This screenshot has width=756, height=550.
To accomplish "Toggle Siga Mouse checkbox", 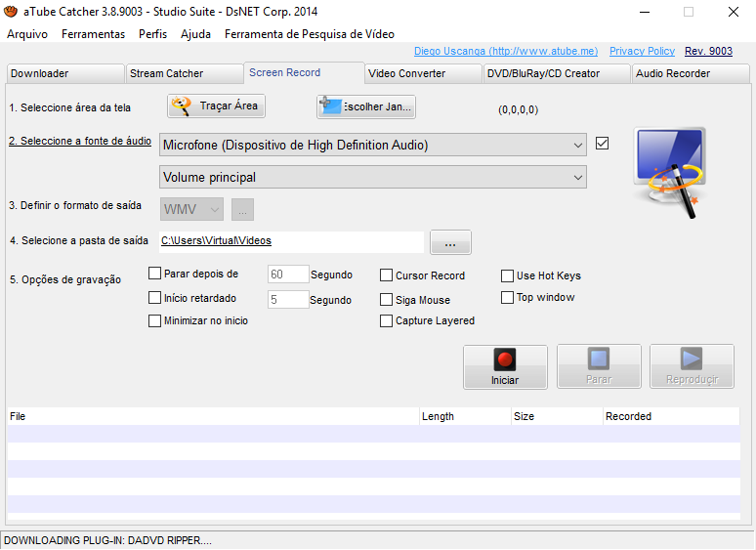I will click(386, 300).
